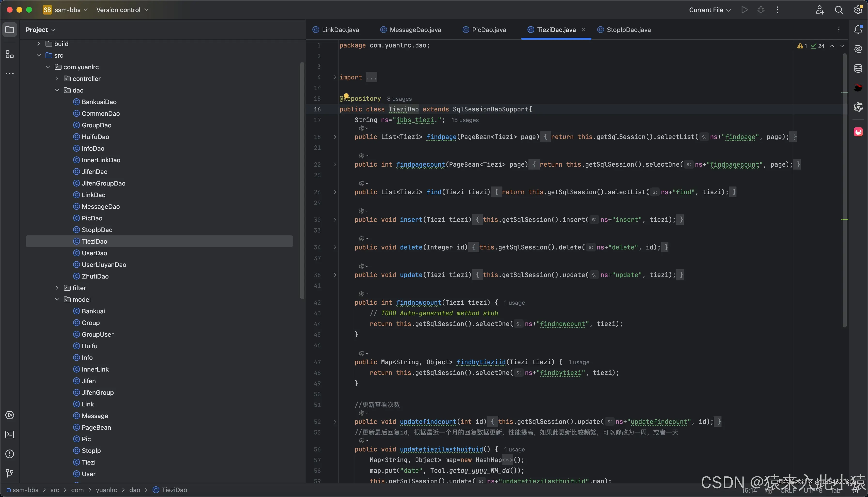Screen dimensions: 868x497
Task: Collapse the dao package
Action: tap(57, 90)
